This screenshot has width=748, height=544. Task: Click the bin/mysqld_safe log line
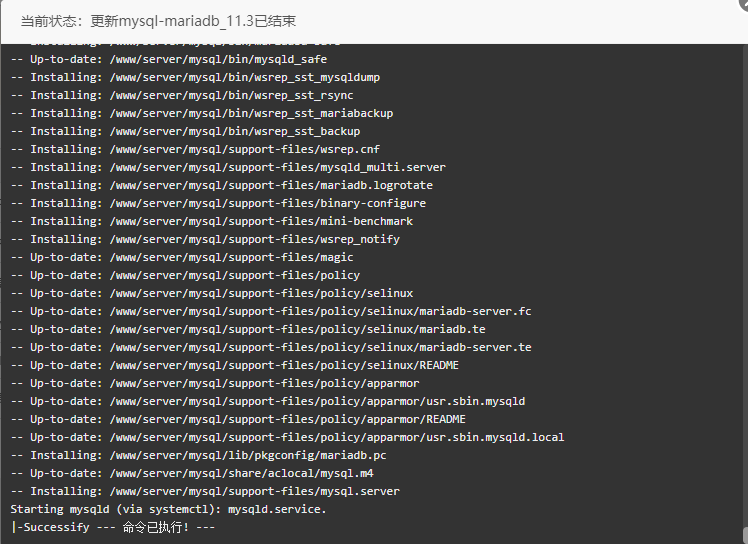(x=169, y=59)
